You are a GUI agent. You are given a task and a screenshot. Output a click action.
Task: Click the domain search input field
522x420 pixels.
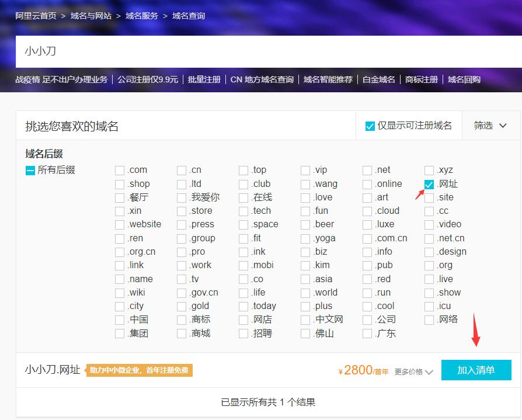click(263, 51)
